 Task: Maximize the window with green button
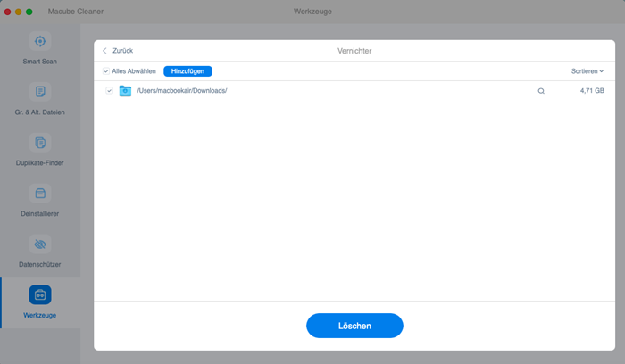click(29, 12)
